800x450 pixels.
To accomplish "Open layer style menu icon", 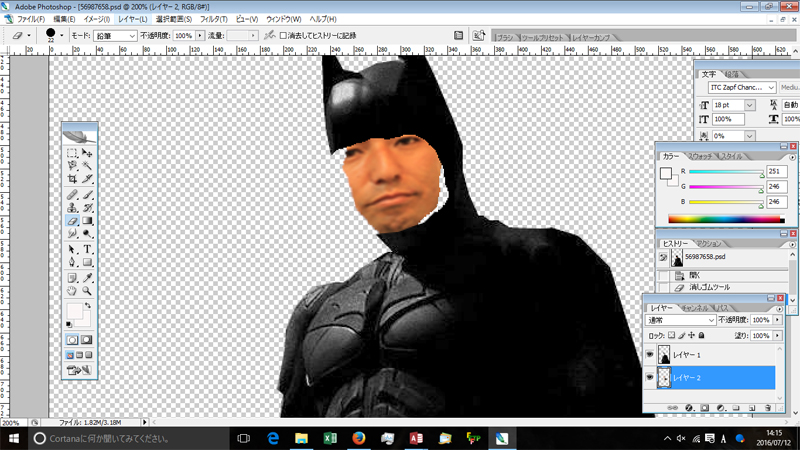I will tap(689, 408).
